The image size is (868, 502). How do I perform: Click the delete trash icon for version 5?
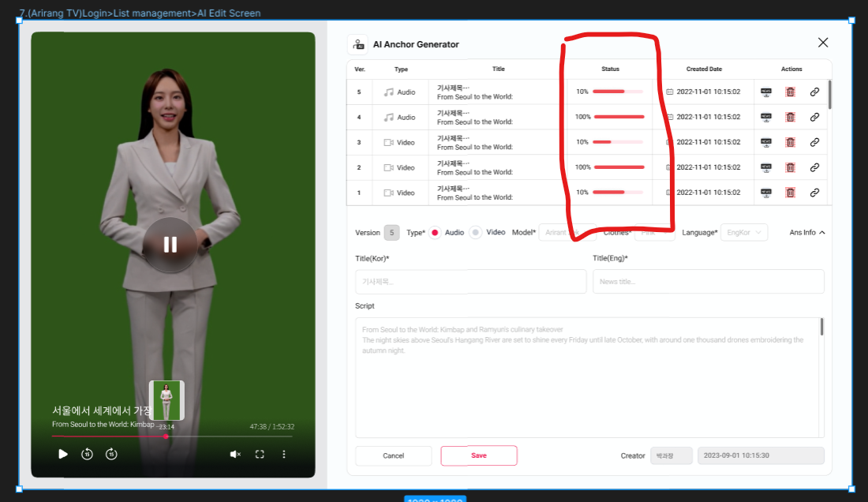coord(790,92)
